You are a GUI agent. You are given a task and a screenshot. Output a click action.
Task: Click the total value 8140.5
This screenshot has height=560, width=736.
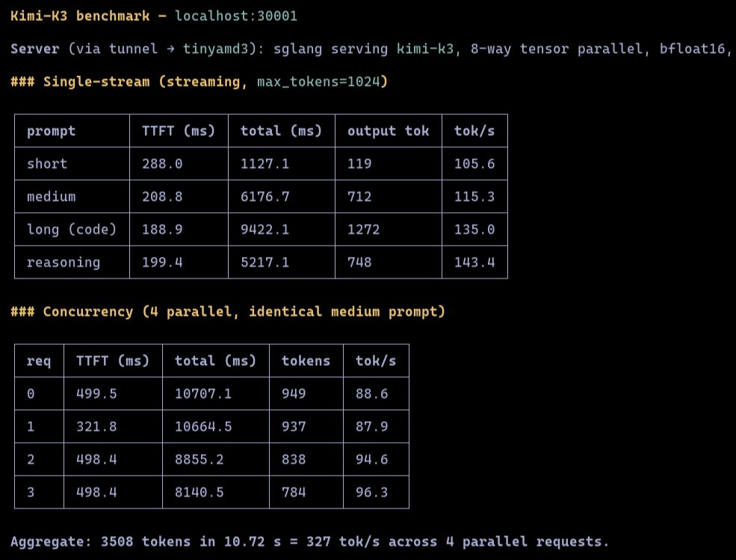[x=199, y=492]
